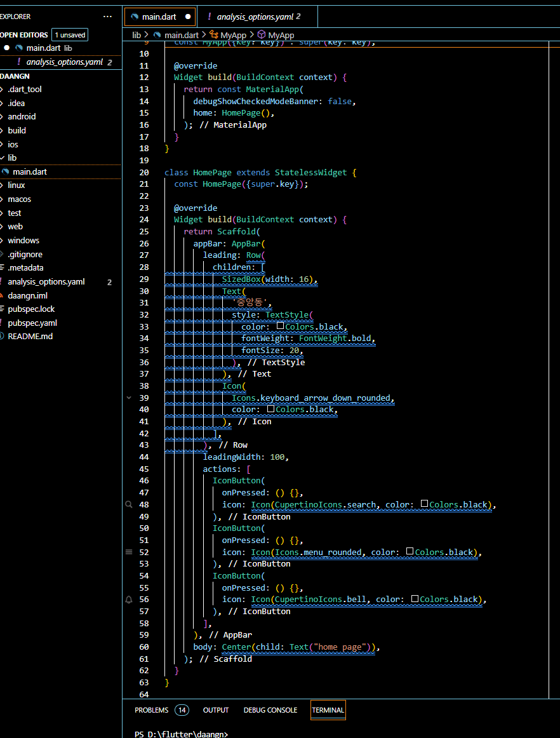The image size is (560, 738).
Task: Click the Problems count badge 14
Action: point(182,710)
